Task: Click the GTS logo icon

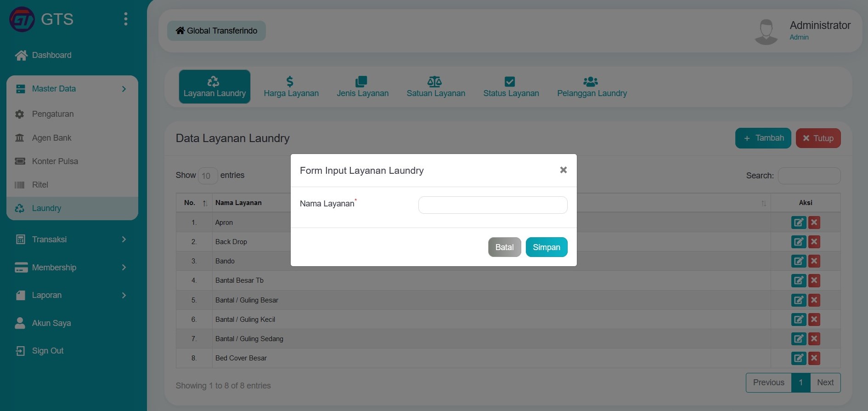Action: [22, 19]
